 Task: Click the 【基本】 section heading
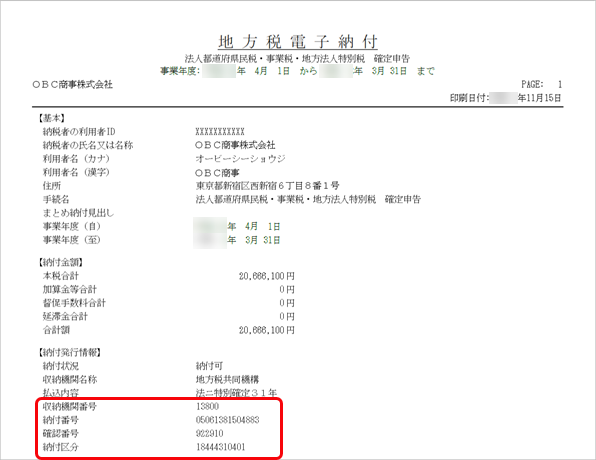51,118
